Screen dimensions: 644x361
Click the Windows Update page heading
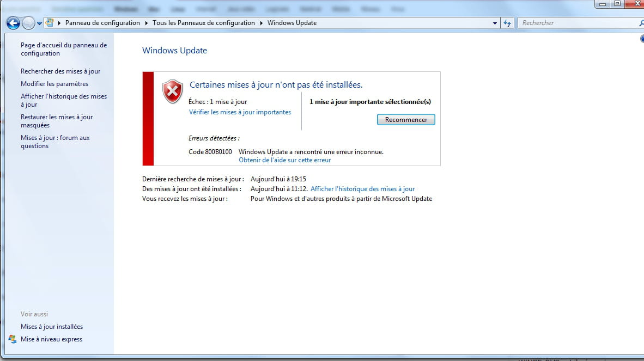click(x=174, y=51)
